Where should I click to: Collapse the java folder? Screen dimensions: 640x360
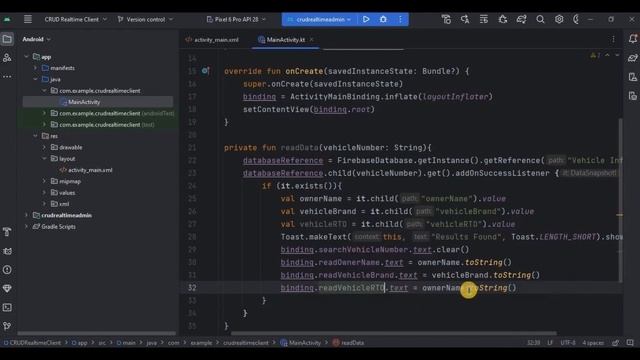click(x=35, y=80)
